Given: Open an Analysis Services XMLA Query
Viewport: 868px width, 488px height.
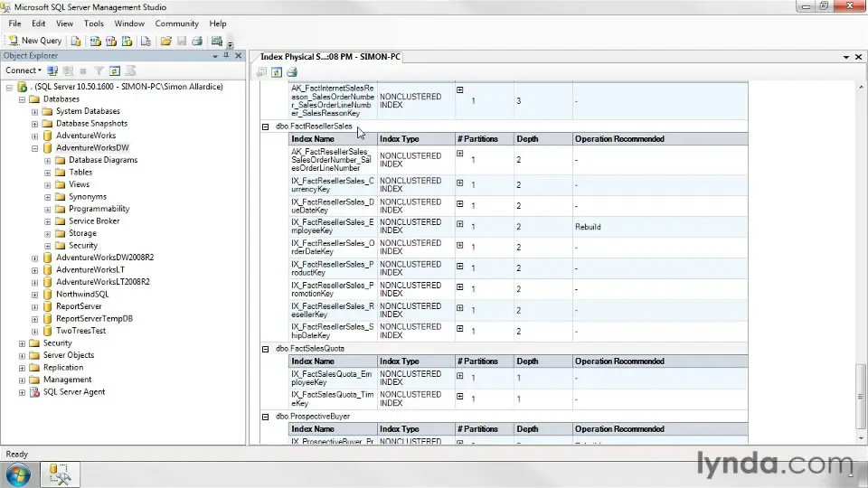Looking at the screenshot, I should pyautogui.click(x=127, y=41).
